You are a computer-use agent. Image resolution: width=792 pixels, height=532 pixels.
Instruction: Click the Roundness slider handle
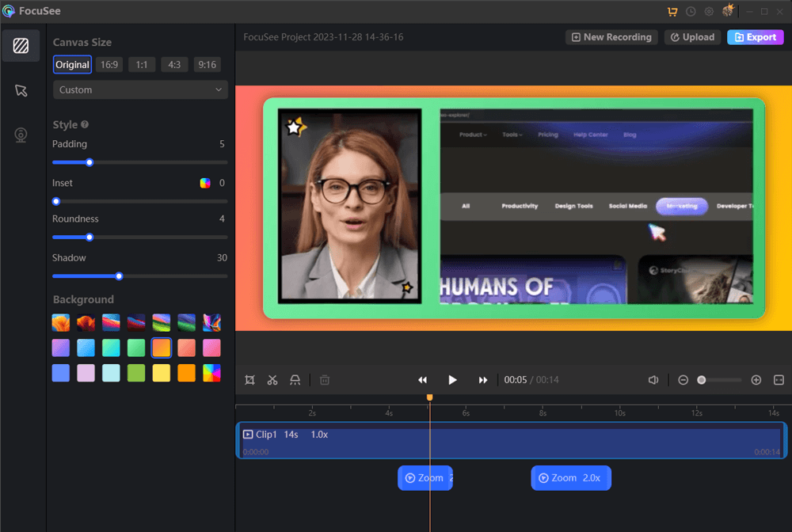pyautogui.click(x=89, y=237)
